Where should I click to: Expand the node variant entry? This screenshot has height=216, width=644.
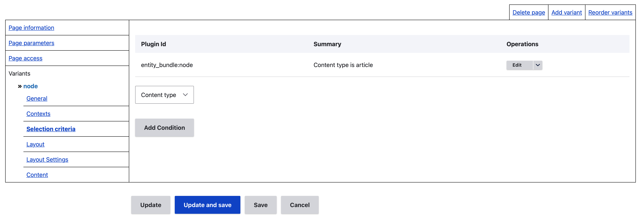tap(30, 86)
